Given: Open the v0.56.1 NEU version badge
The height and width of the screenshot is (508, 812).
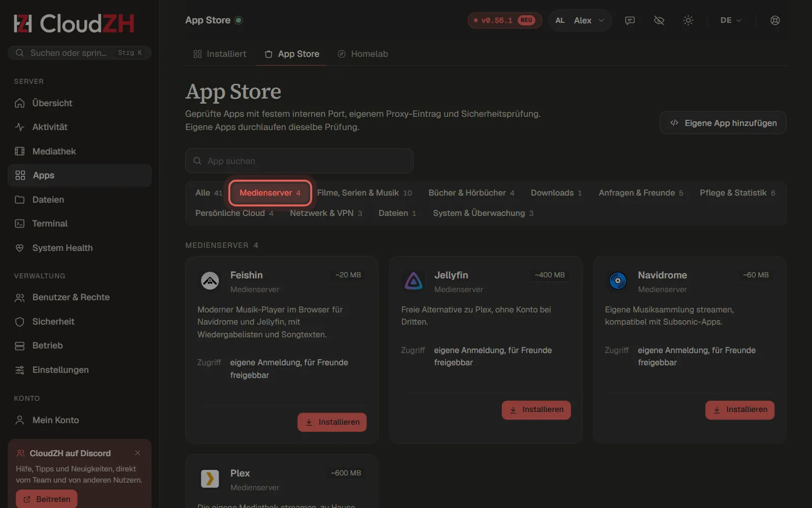Looking at the screenshot, I should pyautogui.click(x=504, y=20).
